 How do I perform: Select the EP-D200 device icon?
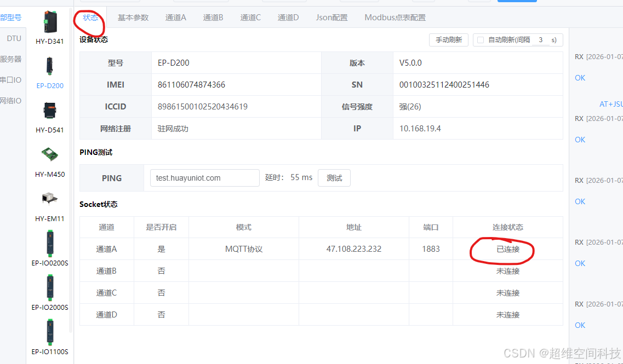[x=50, y=66]
